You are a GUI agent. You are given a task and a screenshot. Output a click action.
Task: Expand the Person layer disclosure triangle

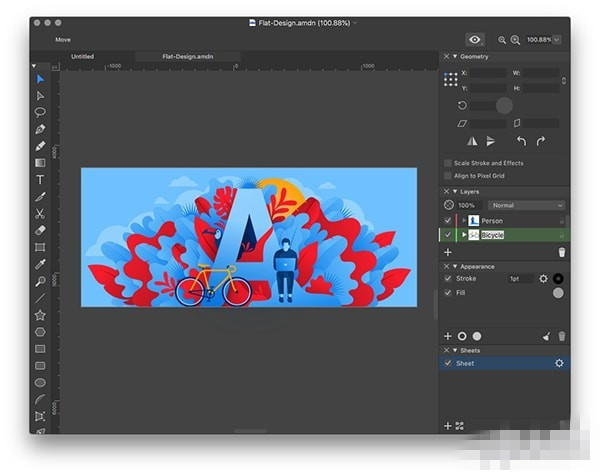pyautogui.click(x=463, y=220)
